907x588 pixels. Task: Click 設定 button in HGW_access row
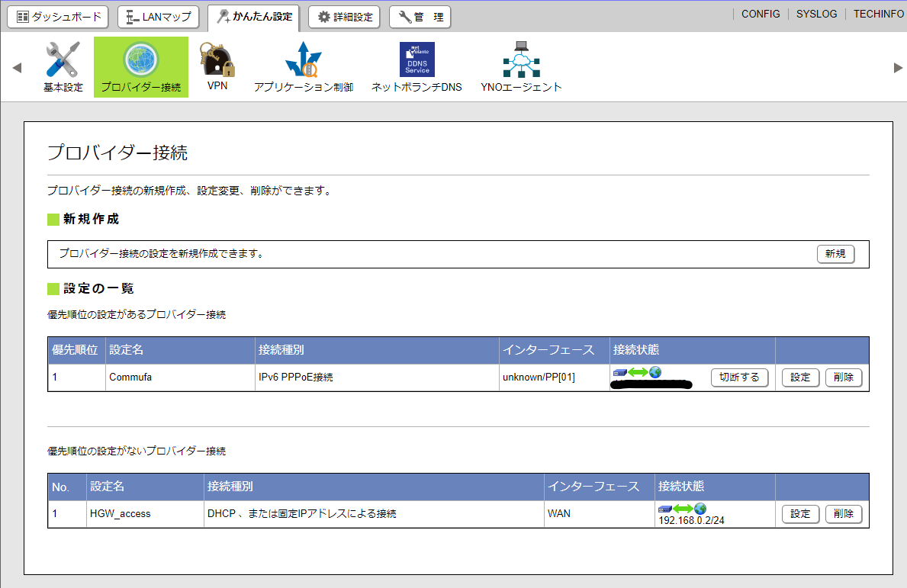[800, 513]
